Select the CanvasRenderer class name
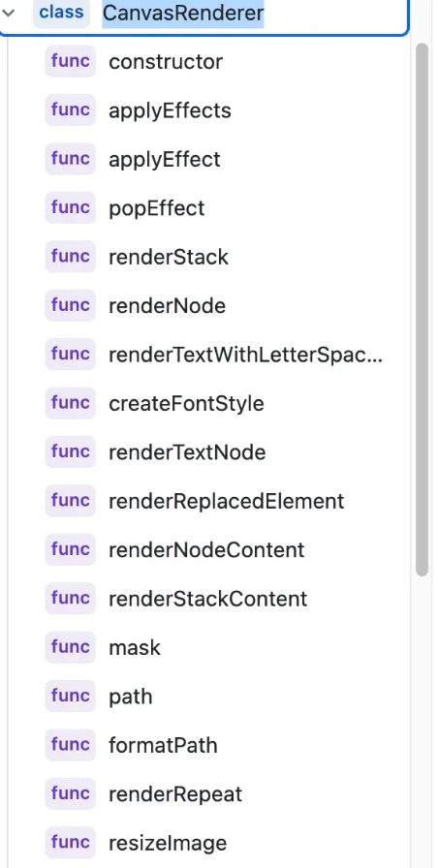Viewport: 439px width, 868px height. pyautogui.click(x=183, y=13)
